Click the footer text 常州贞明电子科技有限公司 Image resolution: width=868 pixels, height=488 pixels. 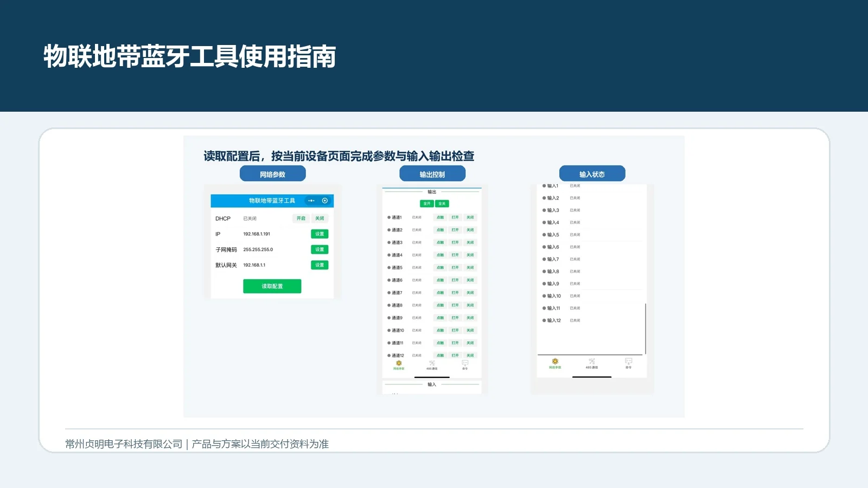click(x=124, y=444)
